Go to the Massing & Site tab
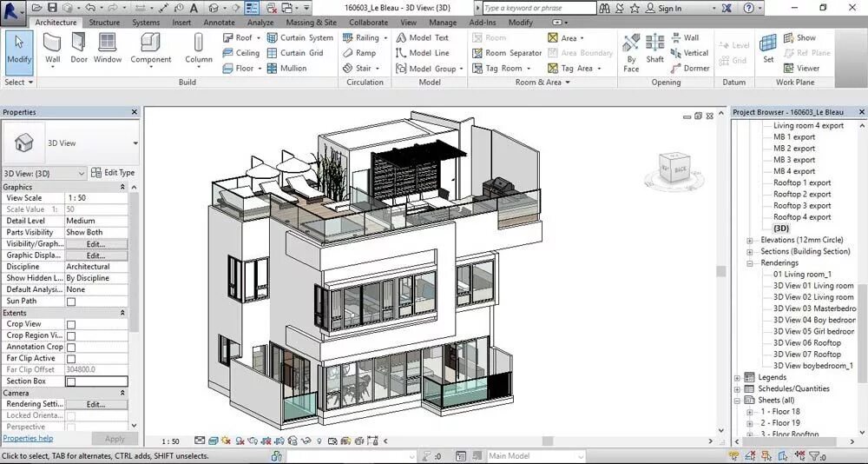 pos(311,23)
